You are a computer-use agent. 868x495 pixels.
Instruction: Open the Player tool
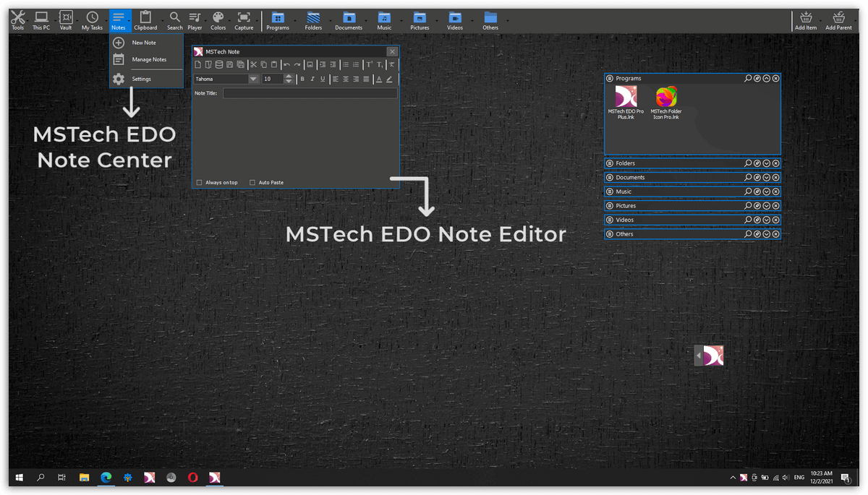(195, 20)
